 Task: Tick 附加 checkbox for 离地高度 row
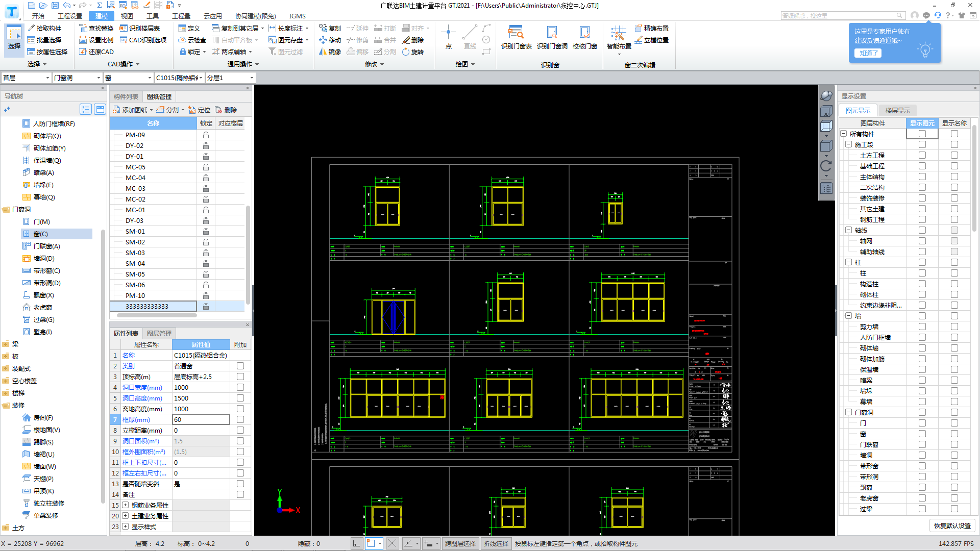(240, 409)
